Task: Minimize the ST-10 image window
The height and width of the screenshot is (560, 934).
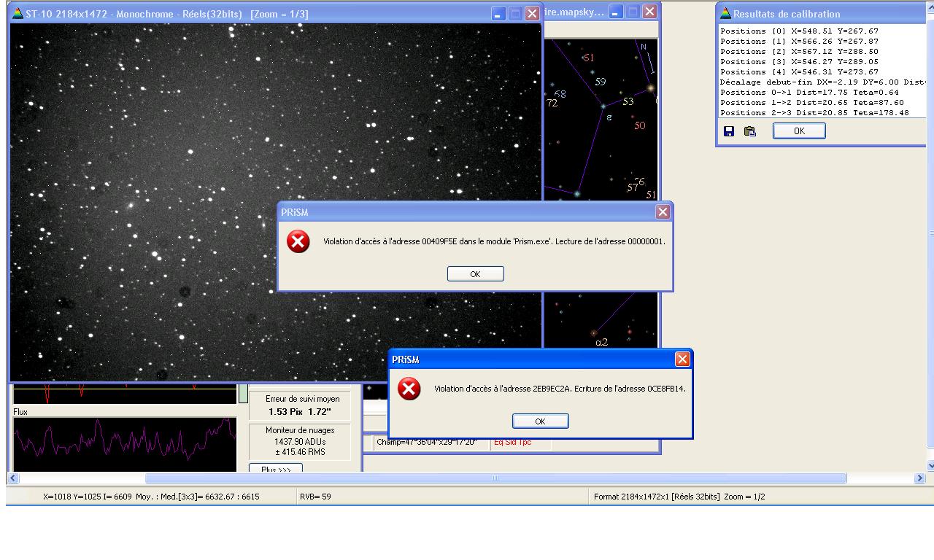Action: [498, 14]
